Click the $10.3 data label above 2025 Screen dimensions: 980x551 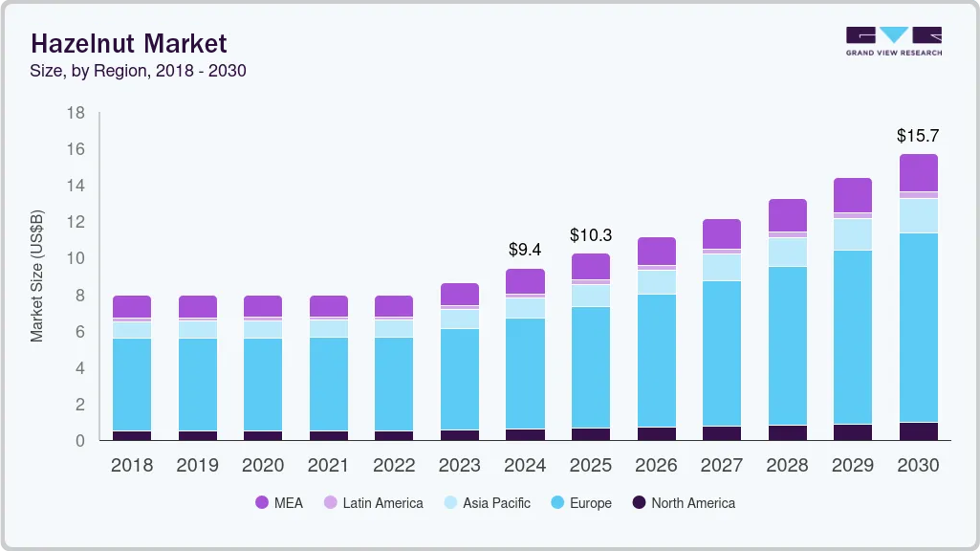(591, 234)
